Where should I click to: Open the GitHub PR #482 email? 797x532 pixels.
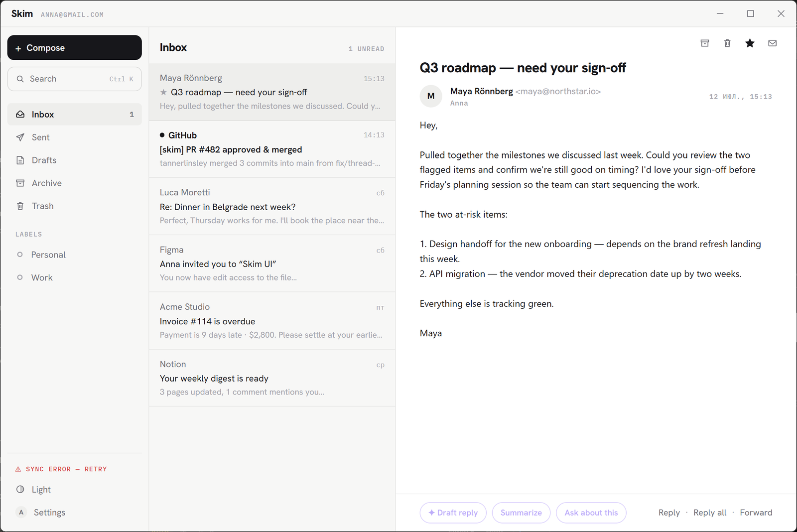(272, 149)
